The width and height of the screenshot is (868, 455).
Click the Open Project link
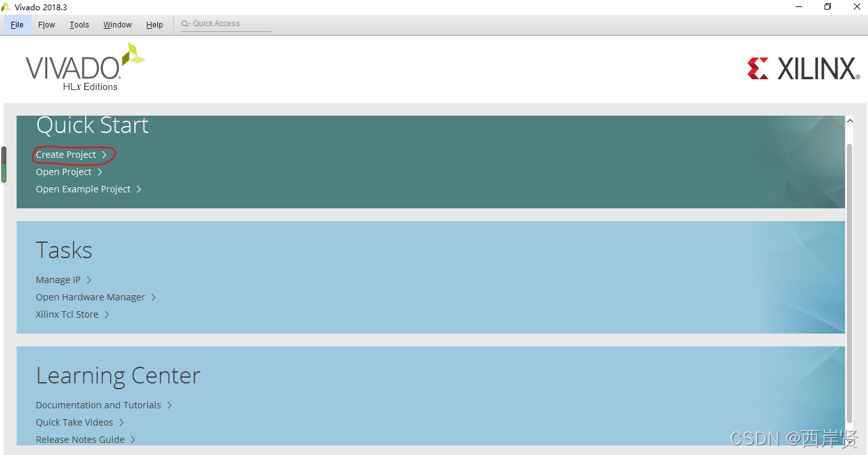pos(63,172)
